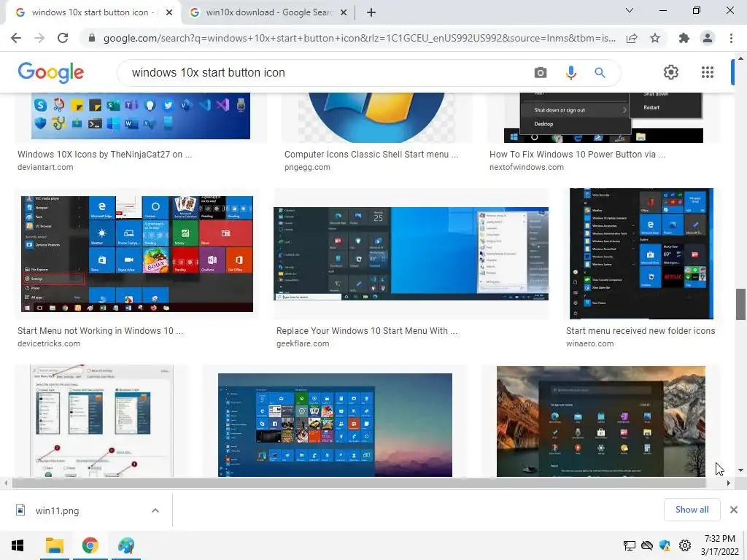This screenshot has width=747, height=560.
Task: Start voice search with the microphone icon
Action: click(571, 72)
